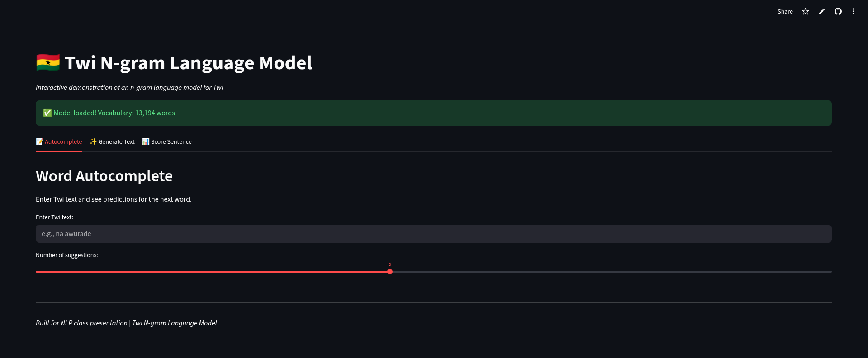The image size is (868, 358).
Task: Switch to the Score Sentence tab
Action: [x=171, y=141]
